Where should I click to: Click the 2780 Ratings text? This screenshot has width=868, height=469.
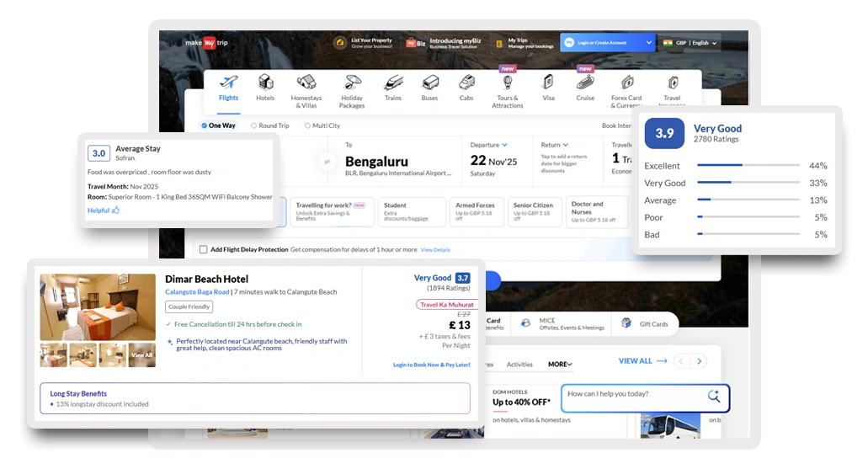coord(716,139)
